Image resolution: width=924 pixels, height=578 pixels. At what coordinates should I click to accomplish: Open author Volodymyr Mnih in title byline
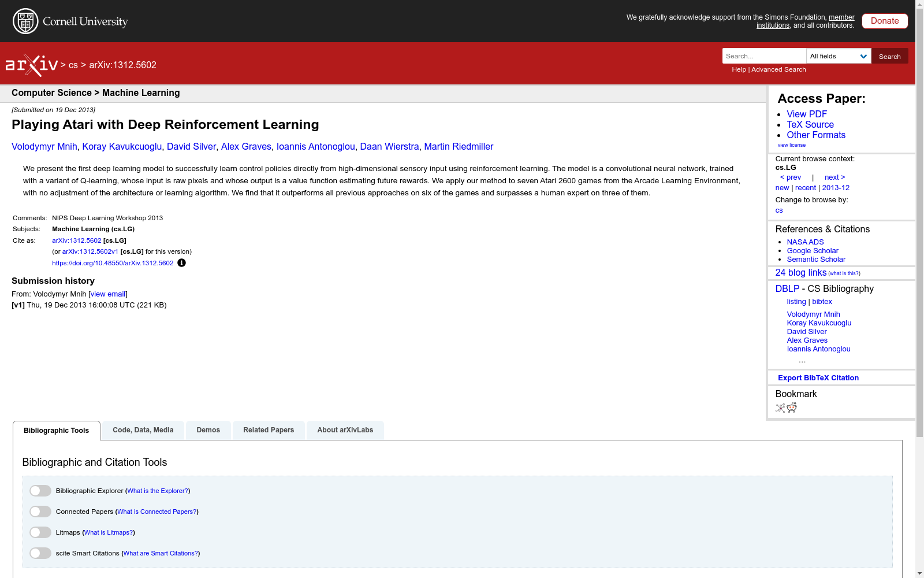tap(44, 147)
